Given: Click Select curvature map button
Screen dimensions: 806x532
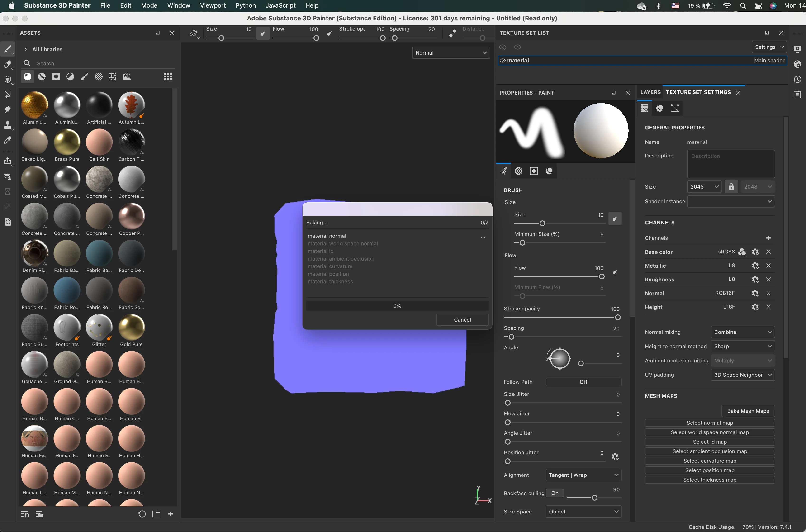Looking at the screenshot, I should (x=709, y=461).
